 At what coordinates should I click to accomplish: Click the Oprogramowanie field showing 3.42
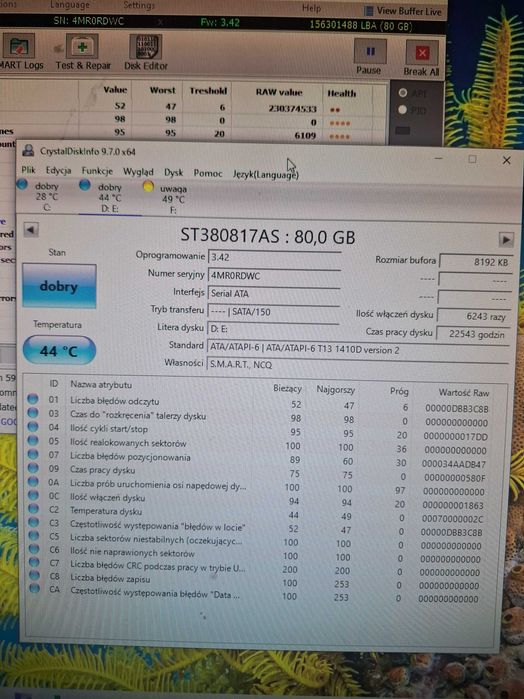[x=274, y=258]
